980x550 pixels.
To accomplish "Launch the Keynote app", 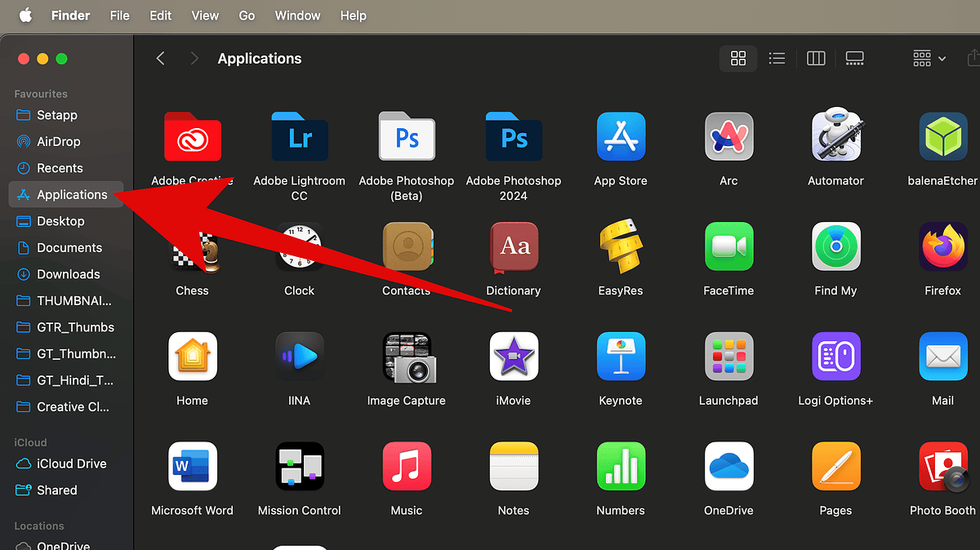I will point(621,357).
